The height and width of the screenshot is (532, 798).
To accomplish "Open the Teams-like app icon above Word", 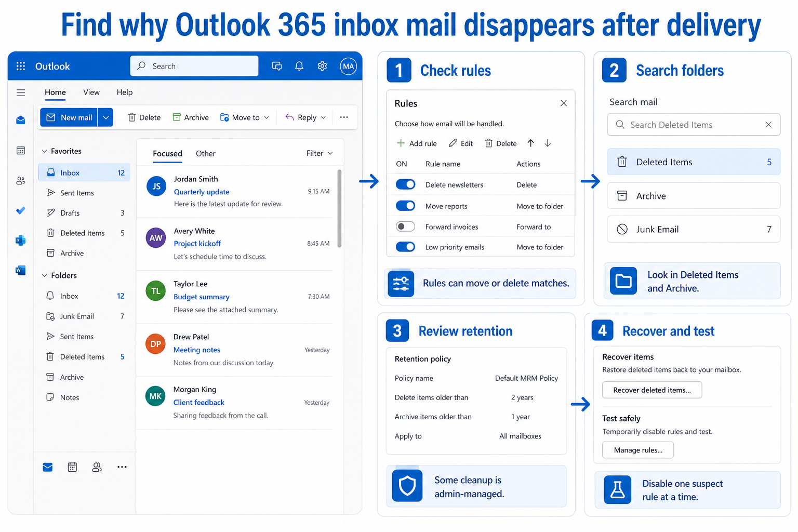I will click(21, 240).
